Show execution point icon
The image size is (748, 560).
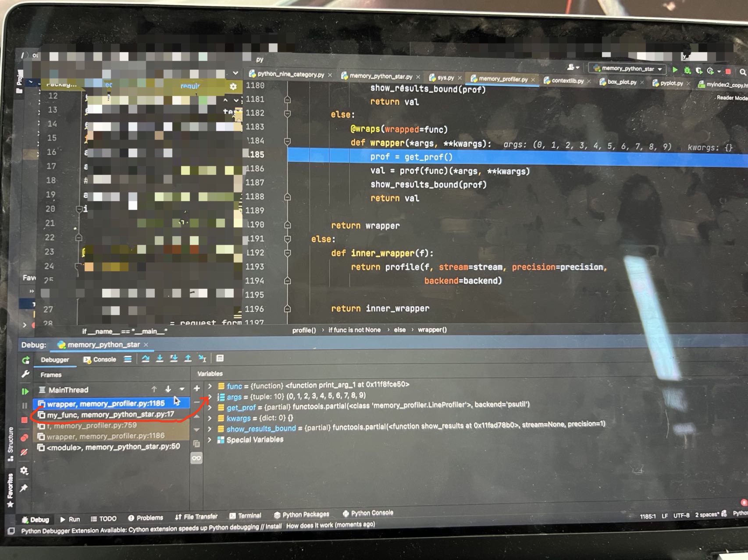click(128, 359)
